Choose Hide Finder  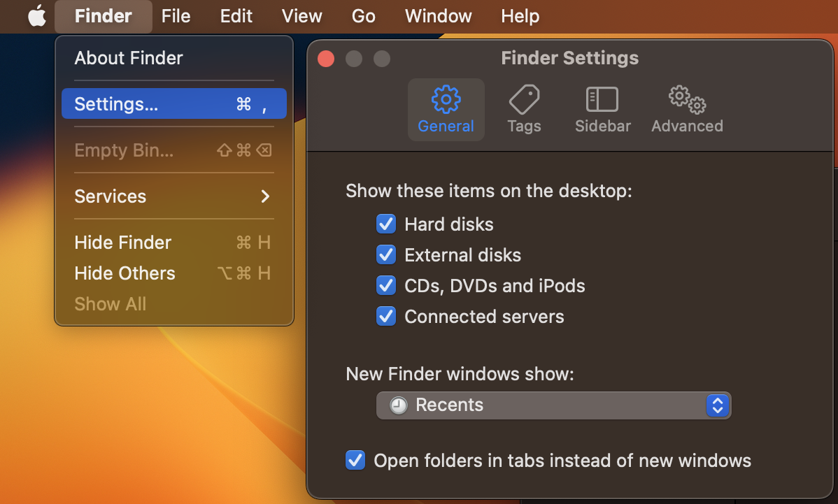point(174,243)
